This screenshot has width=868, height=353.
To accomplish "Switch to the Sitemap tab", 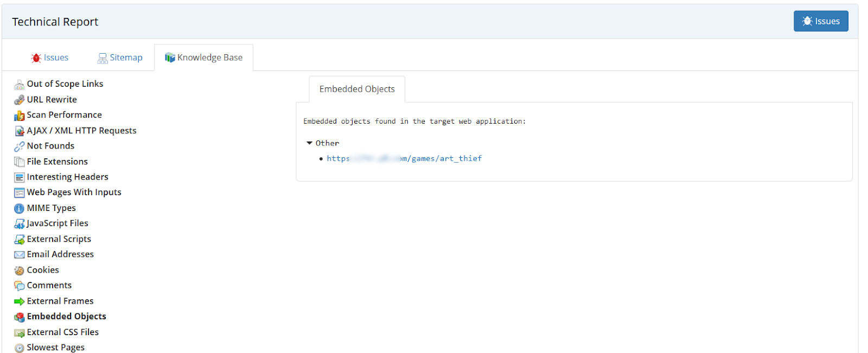I will click(120, 57).
